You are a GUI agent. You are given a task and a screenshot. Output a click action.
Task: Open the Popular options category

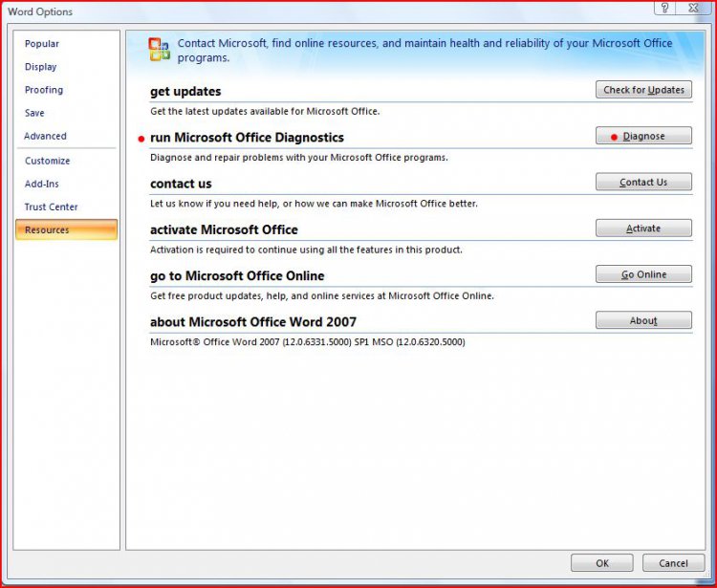(42, 44)
